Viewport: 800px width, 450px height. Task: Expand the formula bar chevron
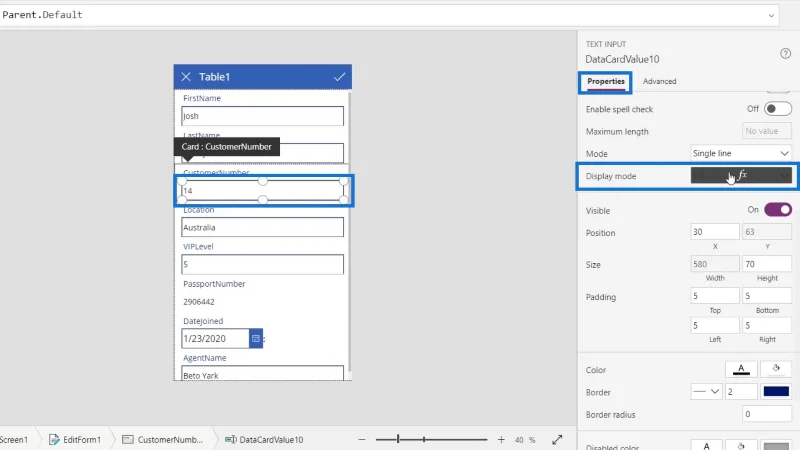pyautogui.click(x=771, y=15)
